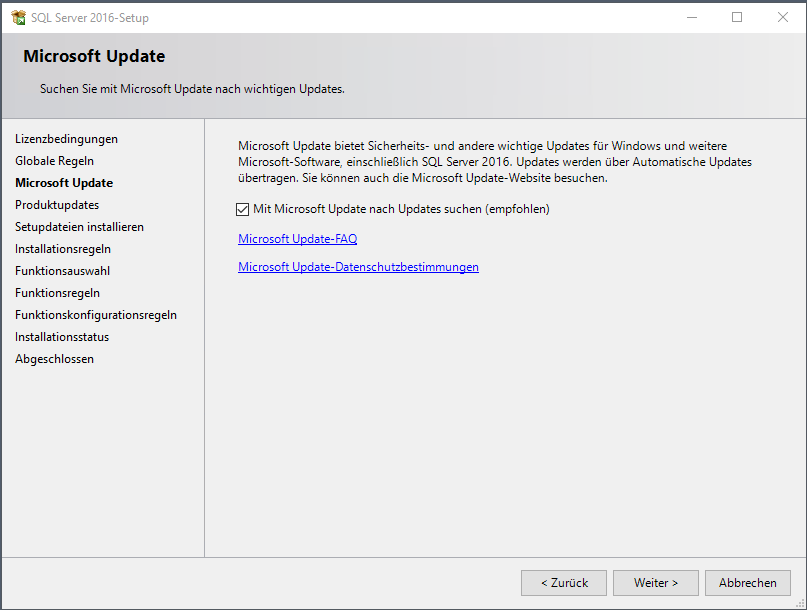Image resolution: width=807 pixels, height=610 pixels.
Task: Go back with the Zurück button
Action: 564,583
